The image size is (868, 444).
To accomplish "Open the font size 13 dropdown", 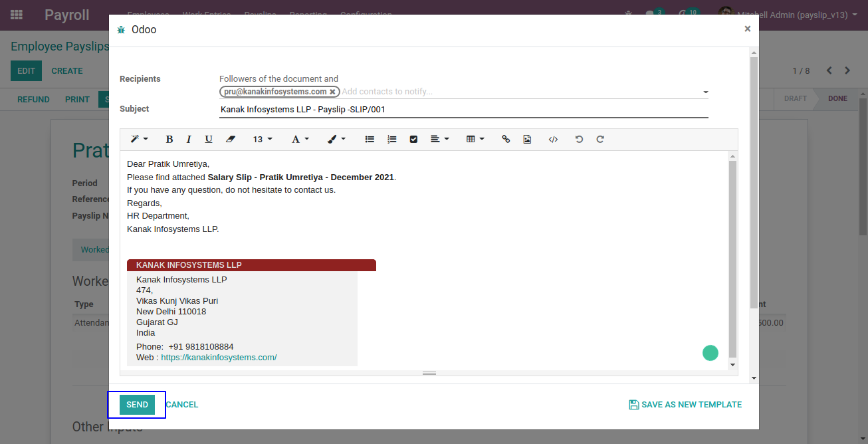I will (263, 140).
